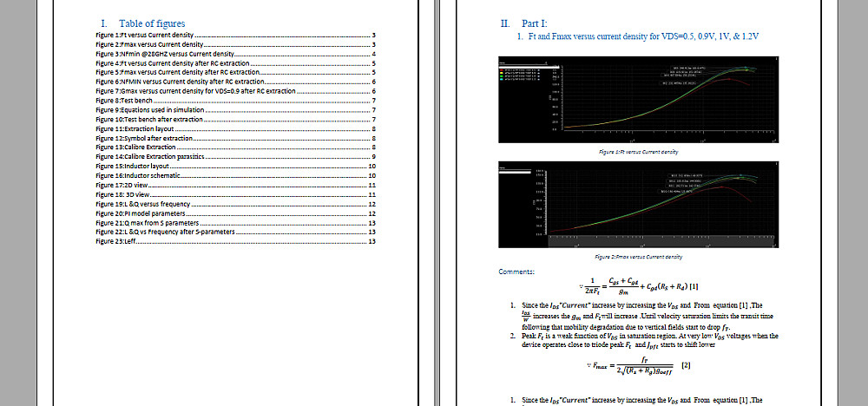Click the 'II. Part I:' heading
The width and height of the screenshot is (868, 406).
(x=523, y=23)
